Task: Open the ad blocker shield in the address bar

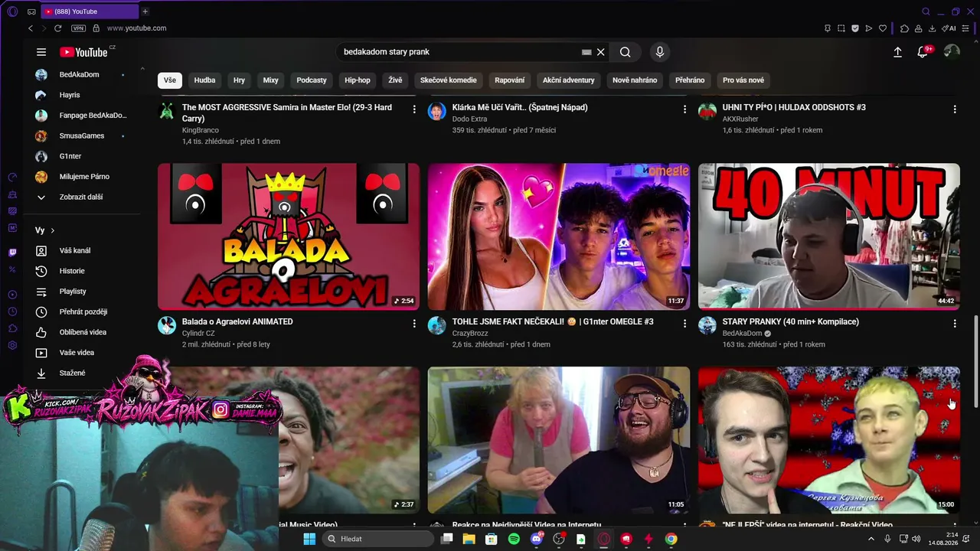Action: pos(855,28)
